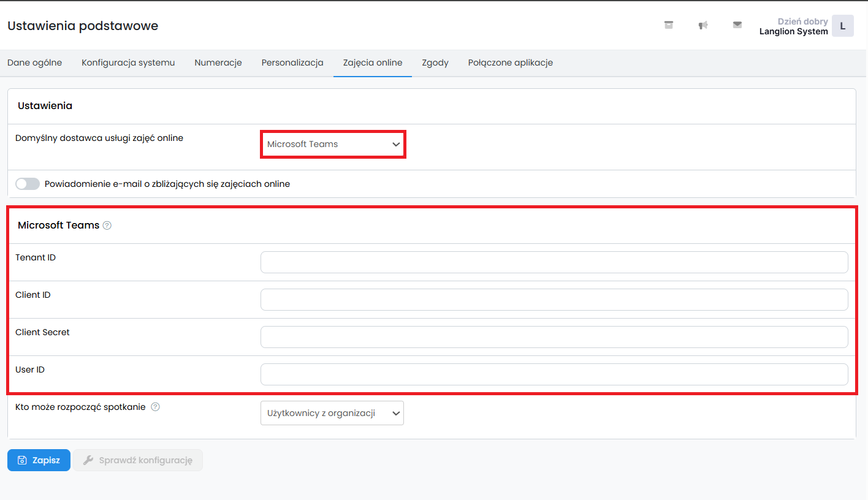Open the Zgody tab
Viewport: 868px width, 500px height.
(435, 63)
